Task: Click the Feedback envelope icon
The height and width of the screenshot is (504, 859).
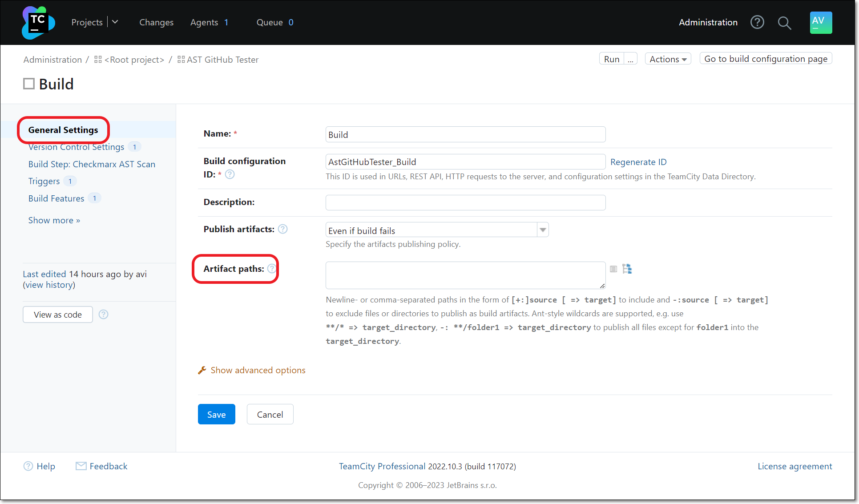Action: [81, 466]
